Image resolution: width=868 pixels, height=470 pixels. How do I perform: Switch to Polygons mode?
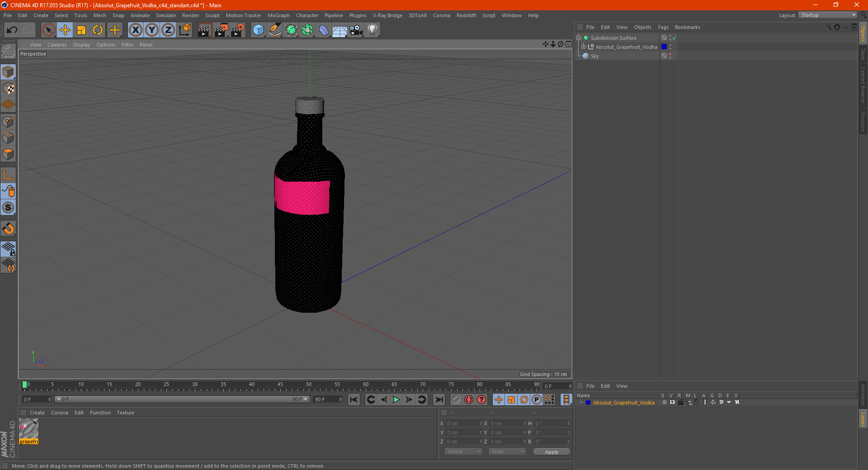pos(9,154)
